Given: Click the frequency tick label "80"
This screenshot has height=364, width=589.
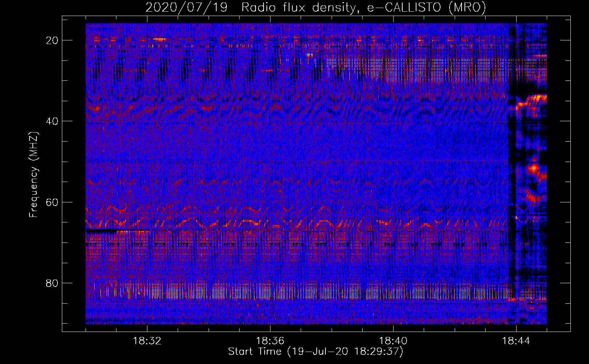Looking at the screenshot, I should click(52, 283).
